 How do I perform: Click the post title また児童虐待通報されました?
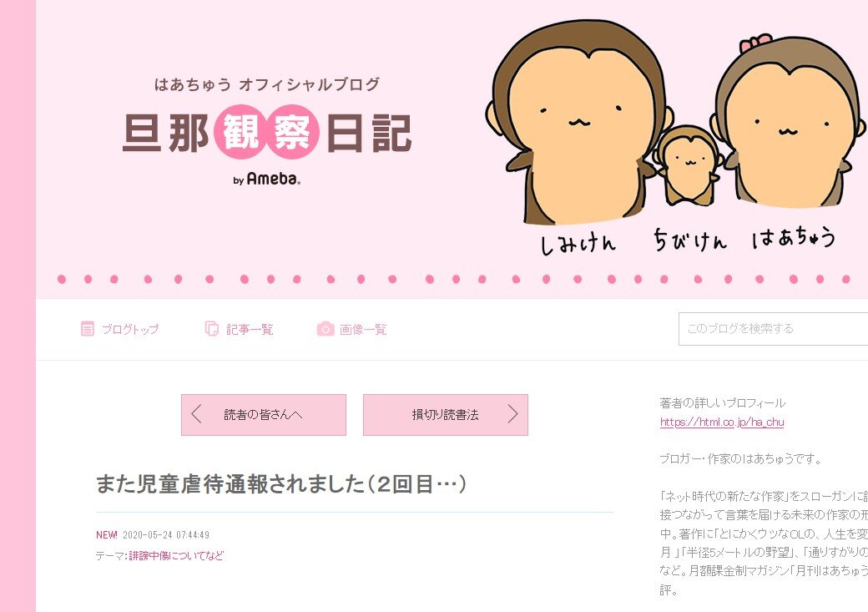[281, 484]
